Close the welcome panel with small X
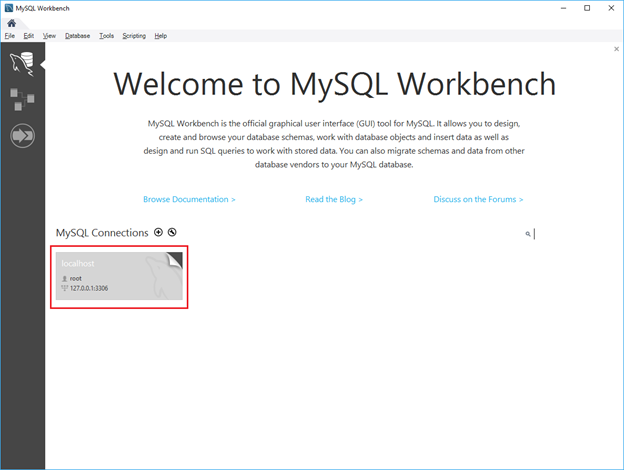The height and width of the screenshot is (470, 624). pyautogui.click(x=616, y=49)
